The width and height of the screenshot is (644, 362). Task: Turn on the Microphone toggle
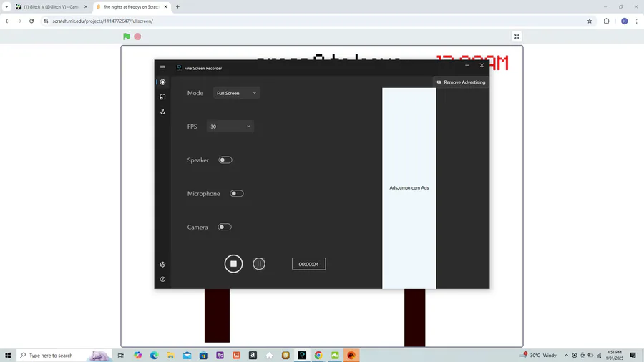tap(237, 193)
